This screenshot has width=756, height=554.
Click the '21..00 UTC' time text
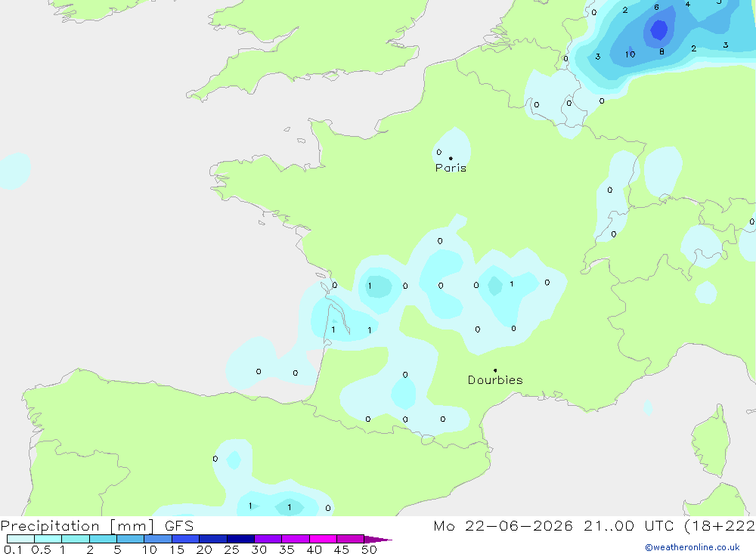tap(628, 525)
